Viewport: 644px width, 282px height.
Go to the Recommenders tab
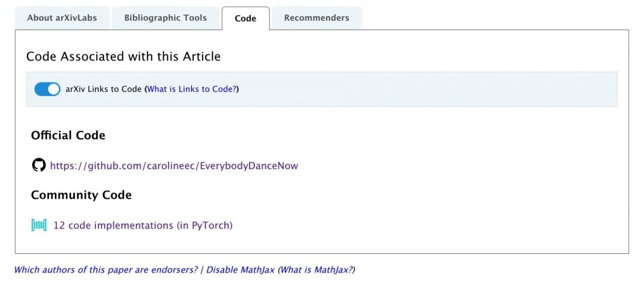click(317, 18)
